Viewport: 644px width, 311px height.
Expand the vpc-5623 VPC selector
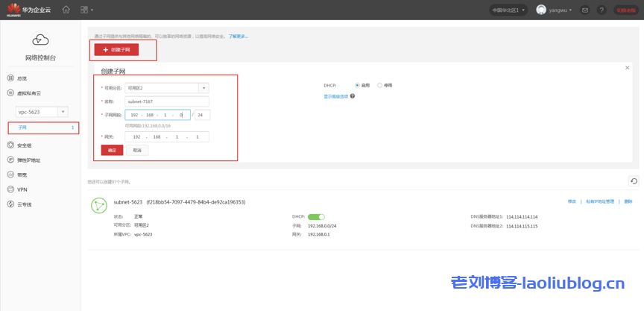pyautogui.click(x=63, y=112)
